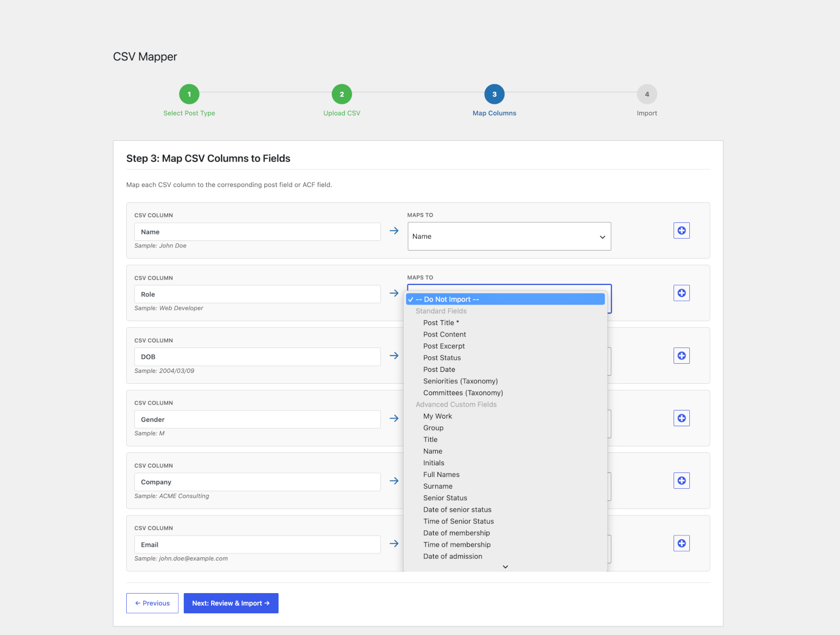Click the step 1 circle icon

click(x=189, y=94)
